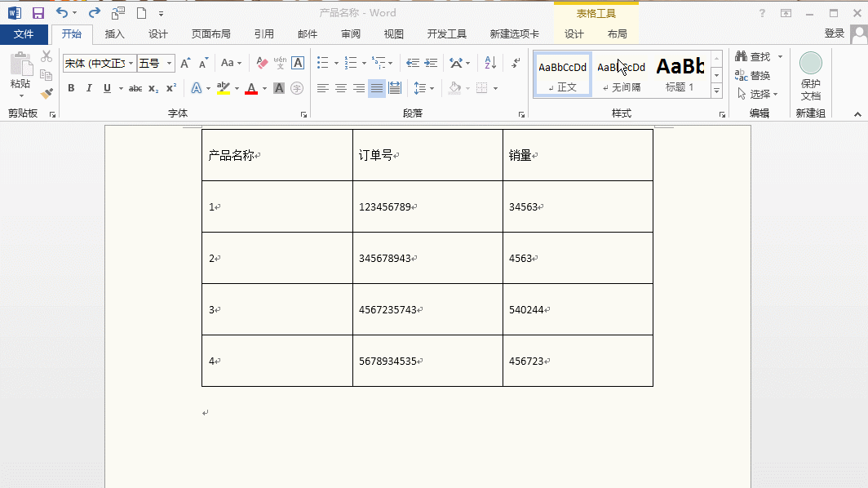This screenshot has width=868, height=488.
Task: Click the Increase Indent icon
Action: pos(431,63)
